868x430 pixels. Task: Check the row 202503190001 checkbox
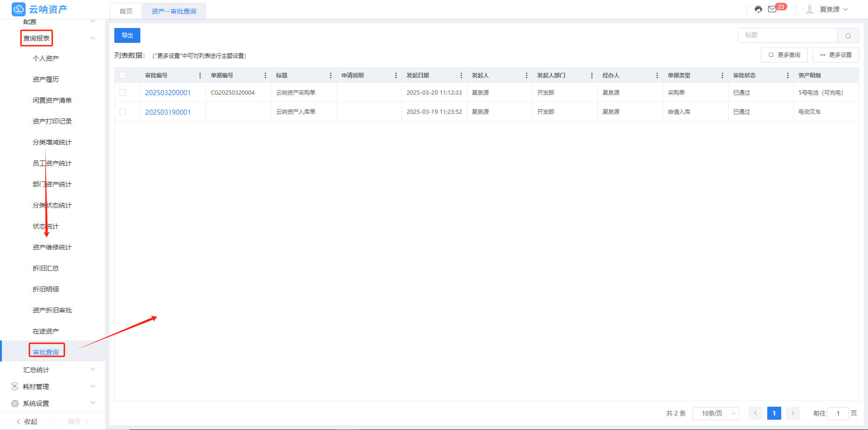123,112
